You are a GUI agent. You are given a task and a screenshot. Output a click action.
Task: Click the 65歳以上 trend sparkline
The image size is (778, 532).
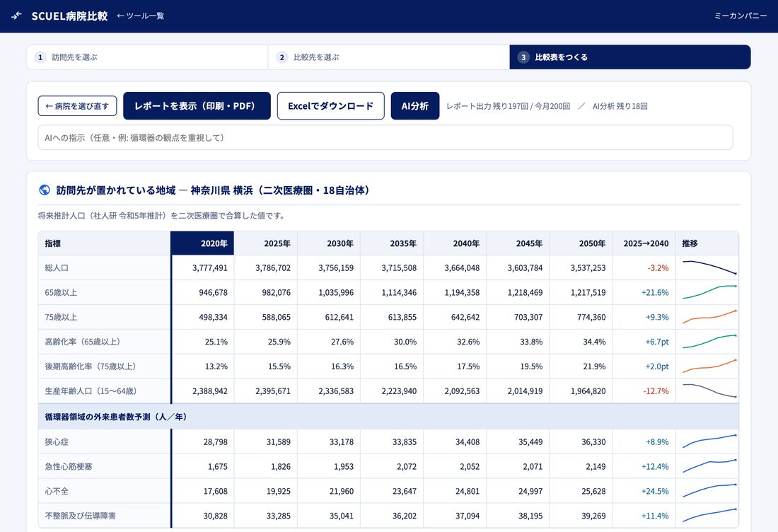tap(709, 292)
